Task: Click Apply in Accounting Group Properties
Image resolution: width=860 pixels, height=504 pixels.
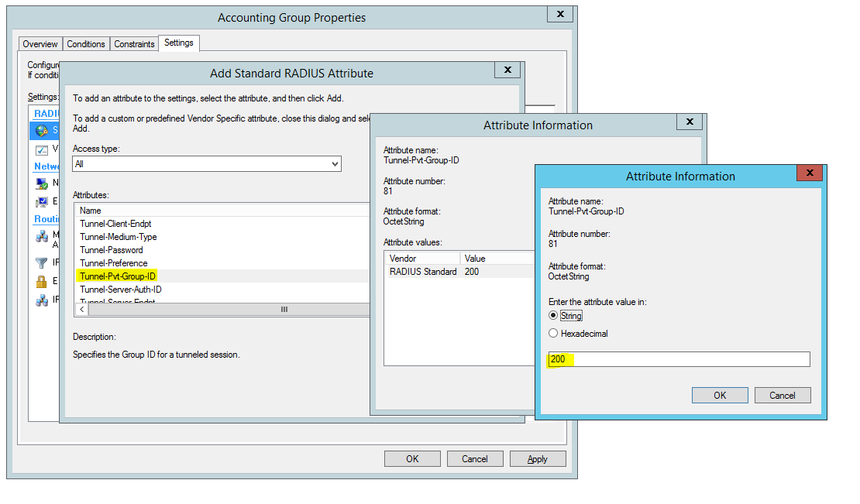Action: click(538, 458)
